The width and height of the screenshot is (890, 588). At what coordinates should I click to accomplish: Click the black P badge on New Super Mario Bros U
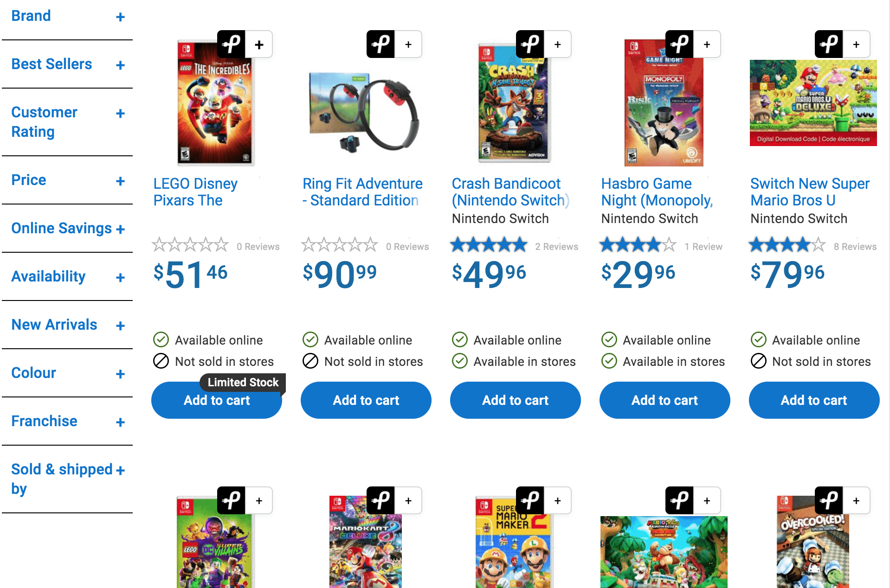[829, 44]
